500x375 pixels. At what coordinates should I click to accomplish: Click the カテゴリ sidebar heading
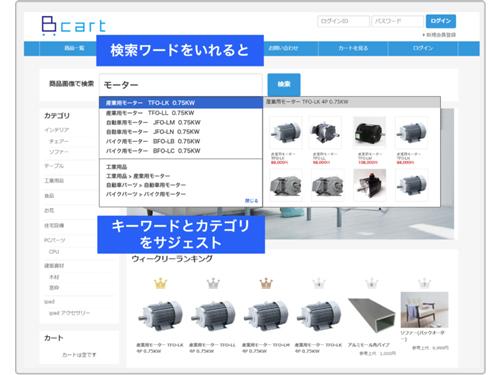coord(57,116)
